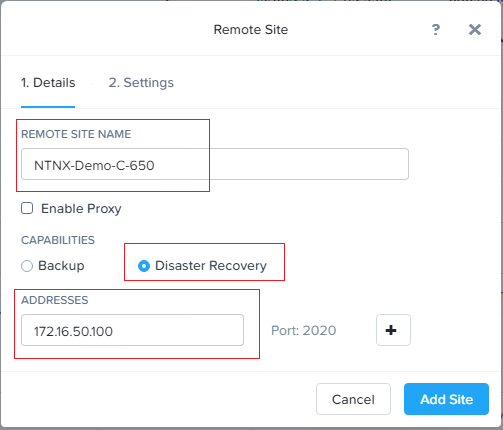Open help via the question mark icon
503x430 pixels.
point(436,30)
